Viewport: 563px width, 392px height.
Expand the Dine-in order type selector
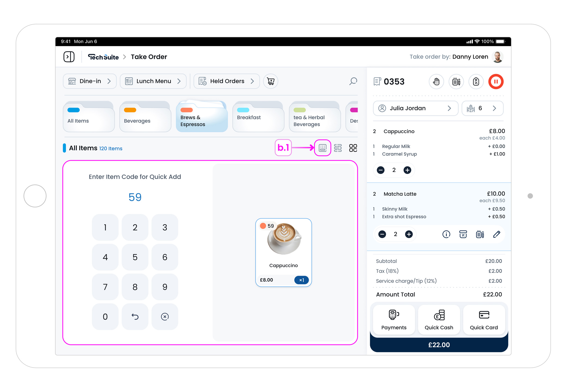(x=89, y=81)
